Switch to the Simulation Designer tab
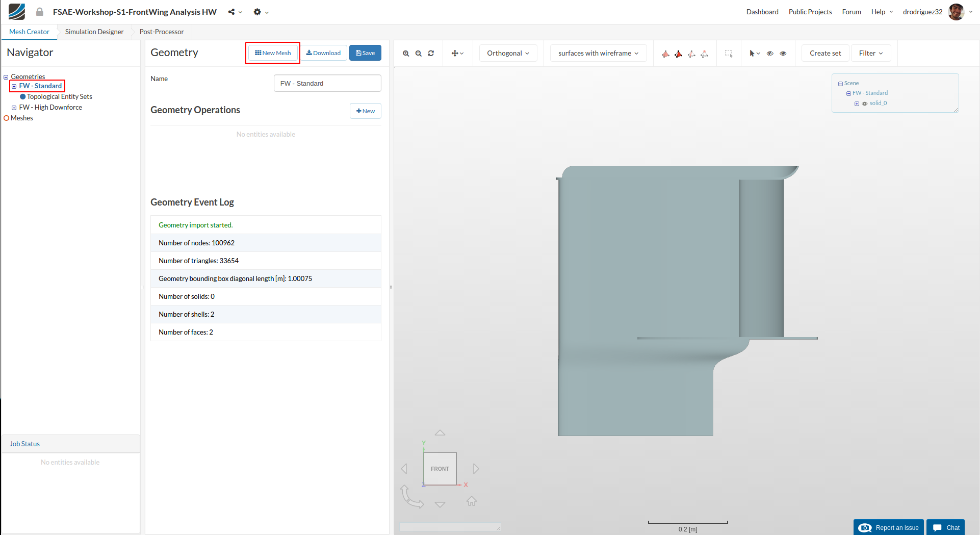980x535 pixels. (x=94, y=32)
